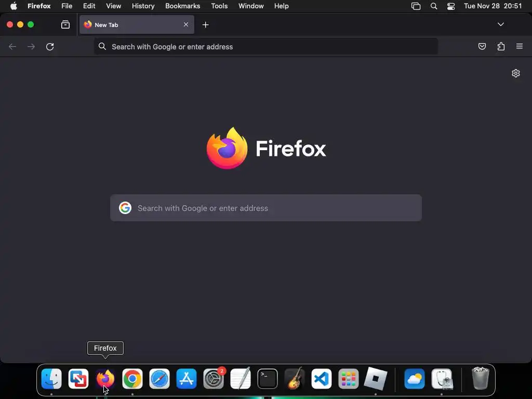Open a new tab with plus button
The image size is (532, 399).
coord(205,25)
